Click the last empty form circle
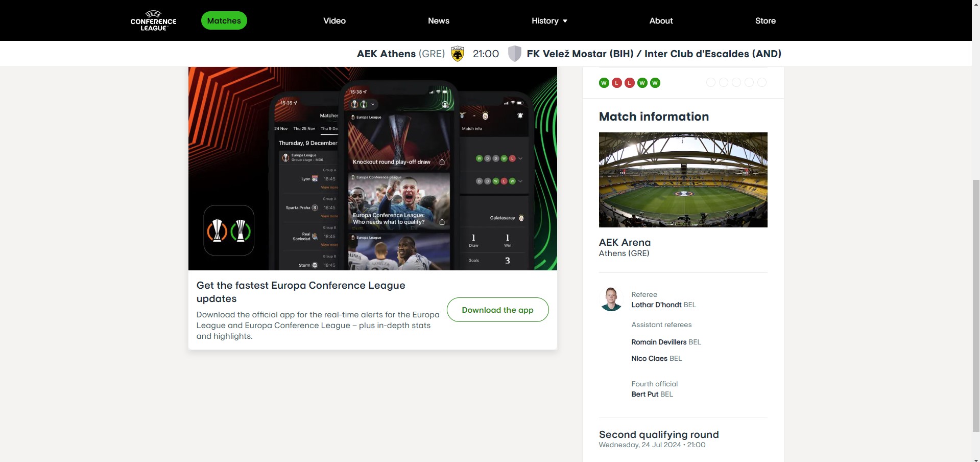The width and height of the screenshot is (980, 462). pos(762,82)
